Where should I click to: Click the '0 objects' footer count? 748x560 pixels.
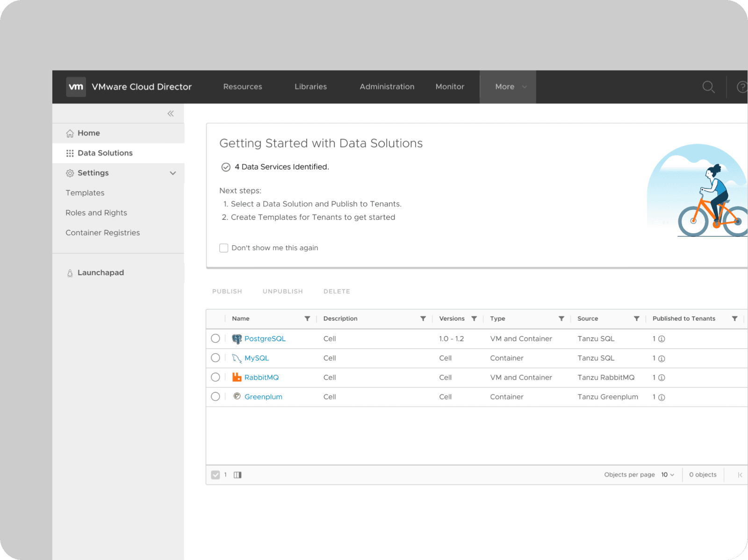tap(703, 475)
